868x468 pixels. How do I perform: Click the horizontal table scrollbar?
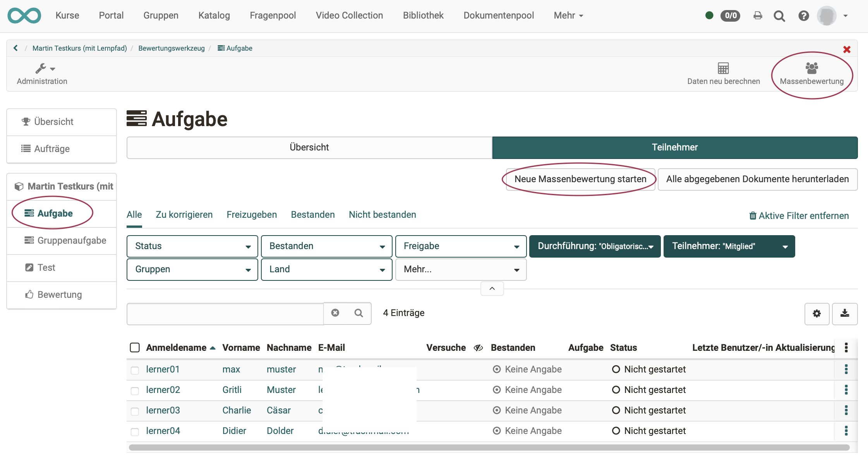(489, 448)
